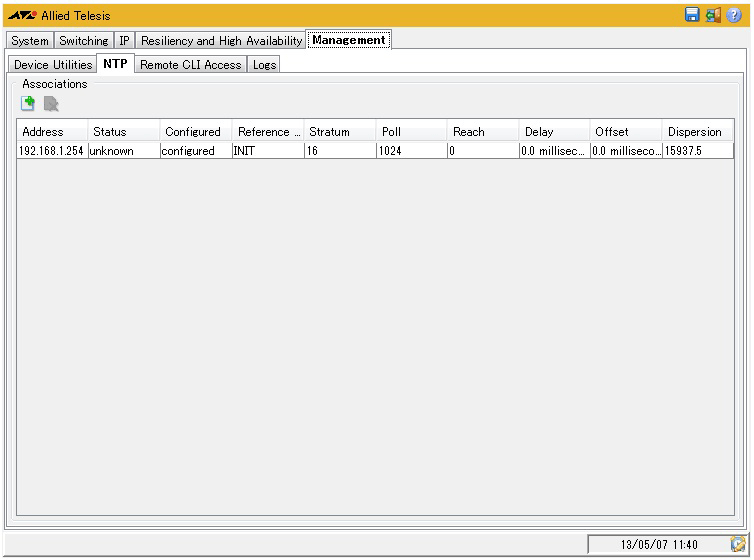Select the 192.168.1.254 association row
This screenshot has width=754, height=560.
(x=52, y=151)
